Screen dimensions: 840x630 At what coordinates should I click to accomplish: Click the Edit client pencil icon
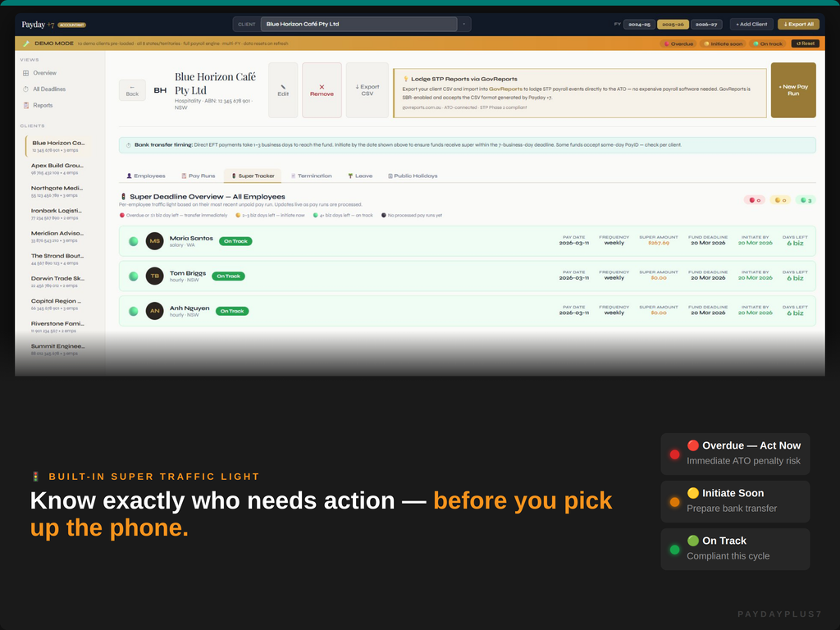tap(283, 88)
